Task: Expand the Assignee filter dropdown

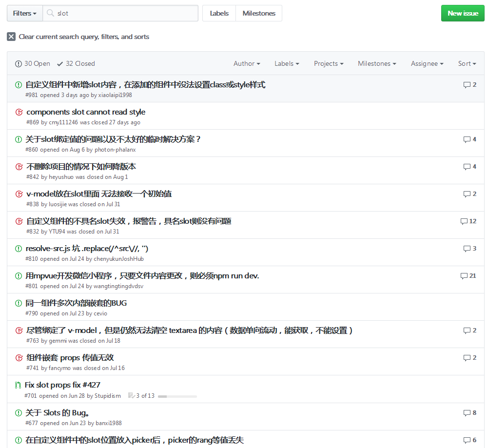Action: 427,63
